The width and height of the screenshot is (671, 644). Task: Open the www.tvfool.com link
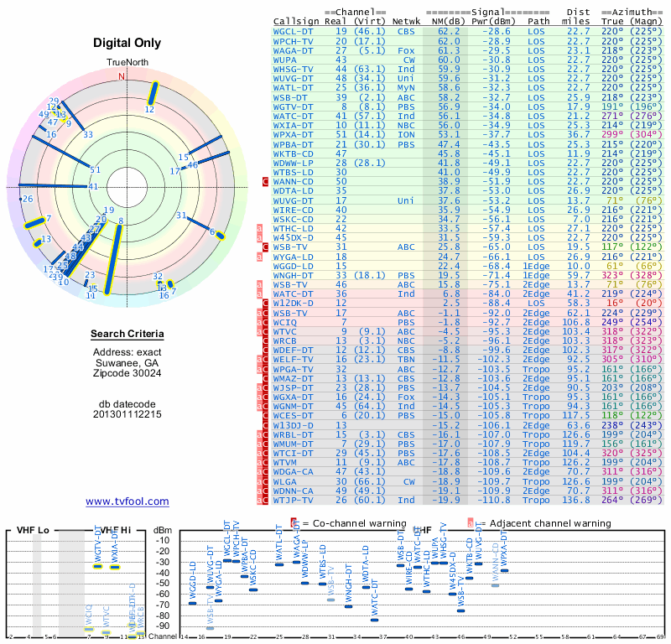[127, 501]
